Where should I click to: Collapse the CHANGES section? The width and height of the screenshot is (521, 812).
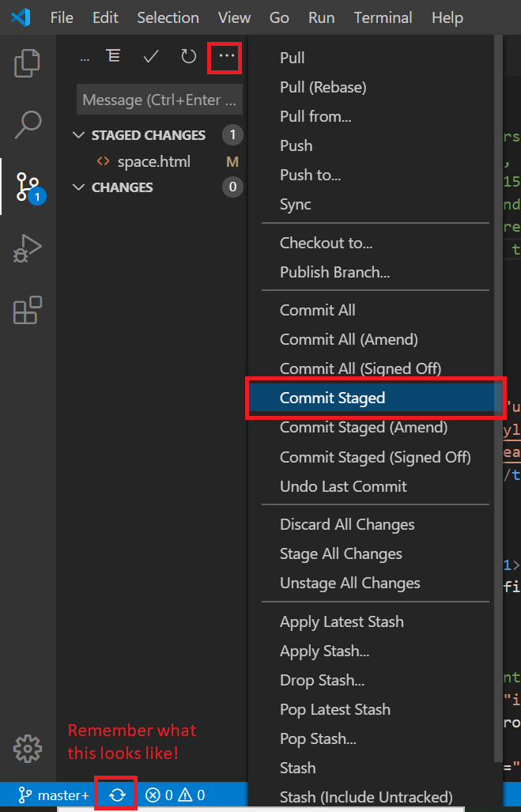tap(77, 187)
